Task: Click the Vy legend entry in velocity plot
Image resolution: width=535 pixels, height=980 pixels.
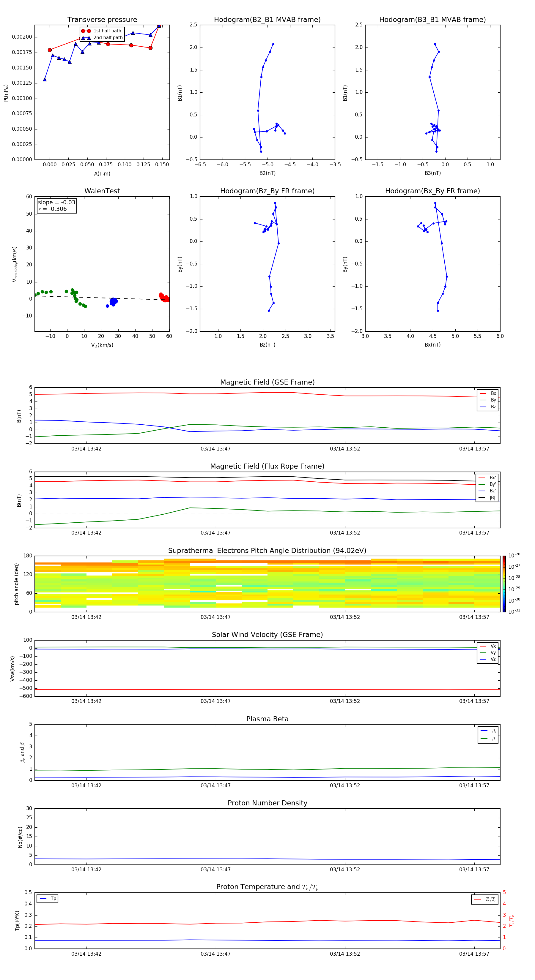Action: pyautogui.click(x=488, y=652)
